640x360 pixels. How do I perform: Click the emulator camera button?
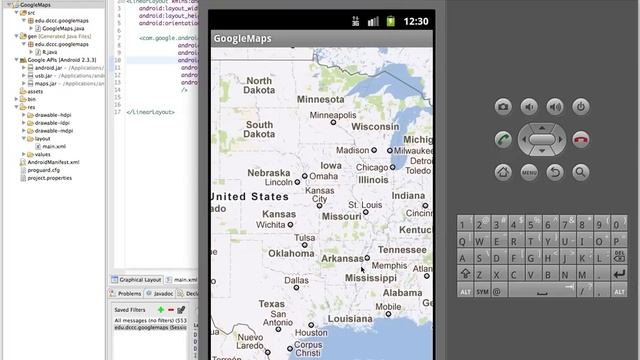[x=503, y=107]
